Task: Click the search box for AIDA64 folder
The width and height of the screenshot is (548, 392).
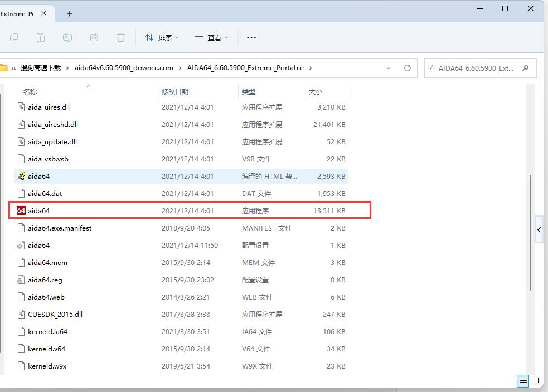Action: (x=474, y=68)
